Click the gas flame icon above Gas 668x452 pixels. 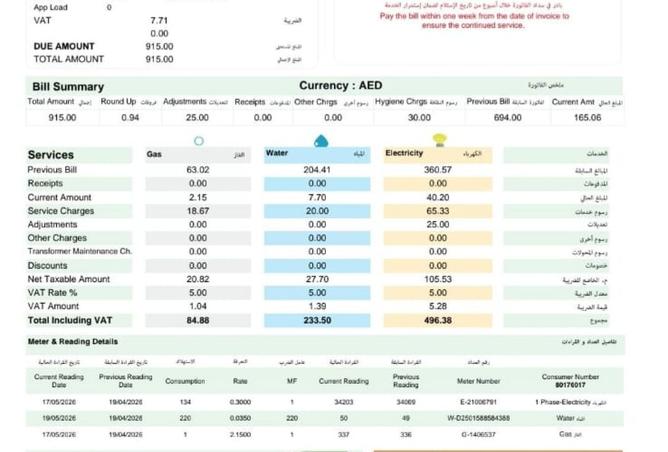tap(199, 141)
